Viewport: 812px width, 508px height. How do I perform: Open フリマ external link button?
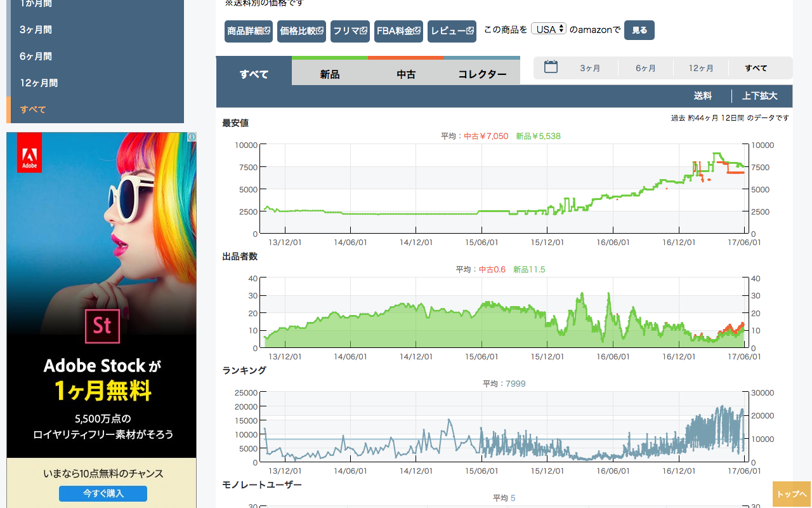[350, 30]
